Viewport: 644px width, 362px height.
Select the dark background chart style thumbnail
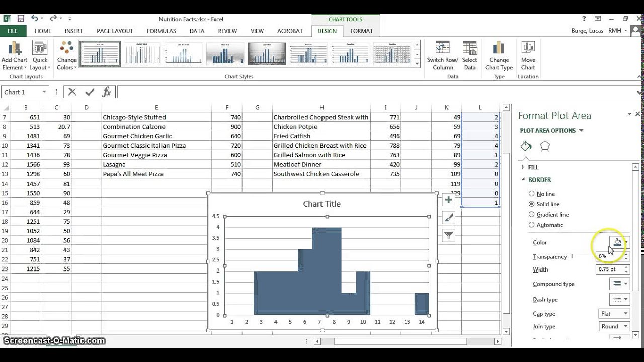[x=267, y=54]
